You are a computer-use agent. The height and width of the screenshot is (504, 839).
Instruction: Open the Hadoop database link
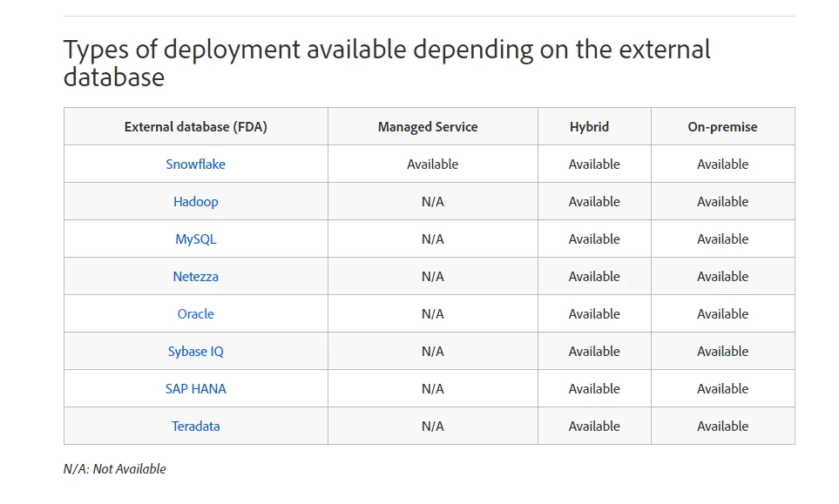click(195, 201)
